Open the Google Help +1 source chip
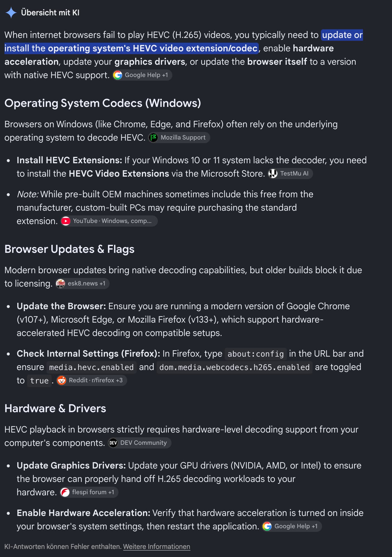The width and height of the screenshot is (392, 557). click(x=142, y=75)
